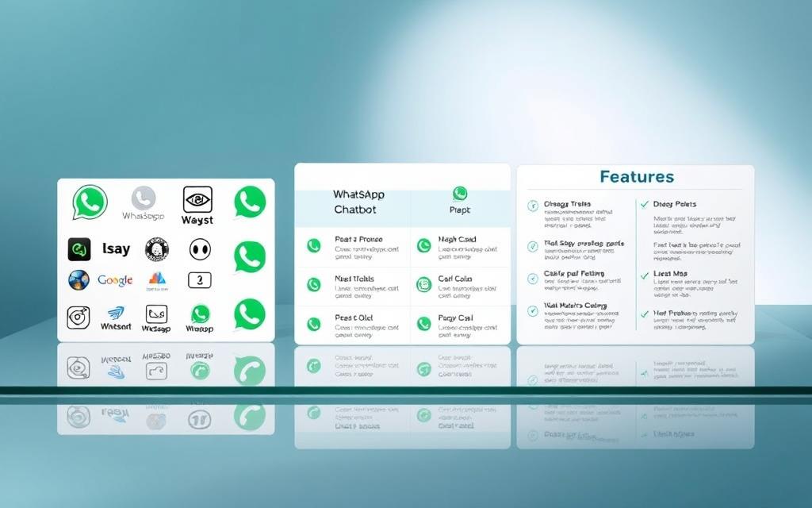Viewport: 812px width, 508px height.
Task: Click the gray WhatsSapp label under the phone circle
Action: 144,216
